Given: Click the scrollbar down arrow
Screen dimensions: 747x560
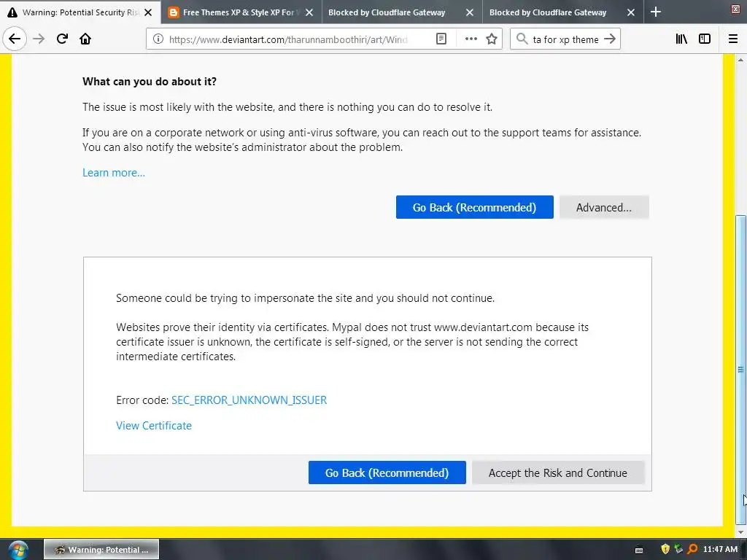Looking at the screenshot, I should coord(740,532).
